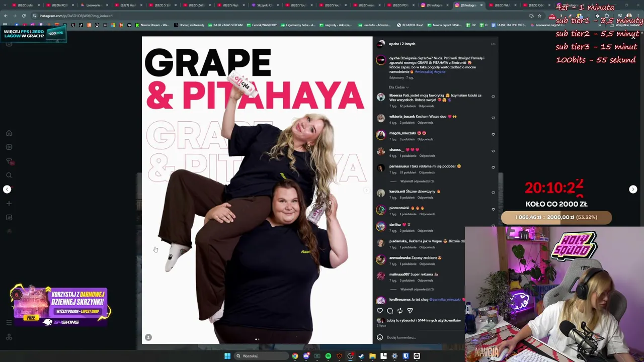Screen dimensions: 644x362
Task: Like the comment by magda_mieczaki
Action: pyautogui.click(x=493, y=134)
